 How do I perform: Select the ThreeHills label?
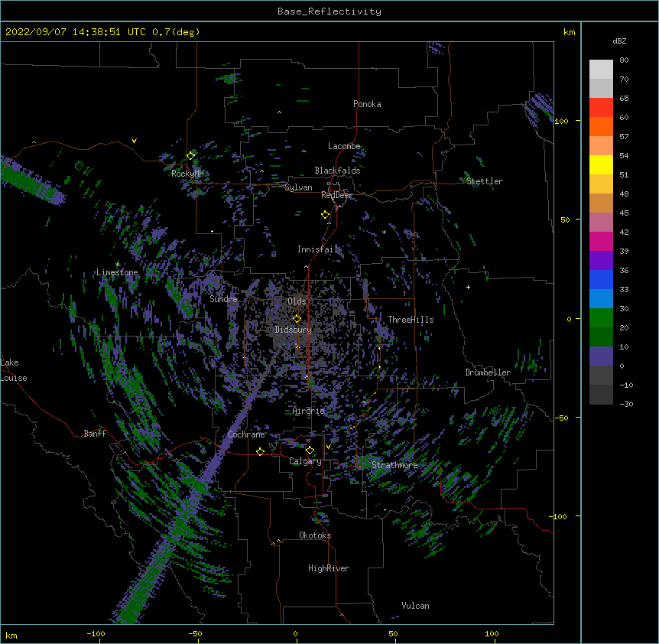pyautogui.click(x=411, y=320)
